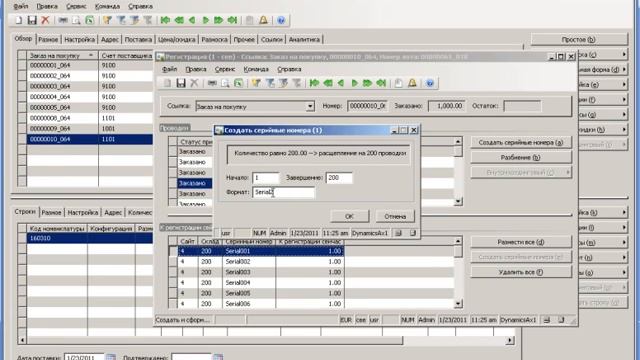Click Export to Excel icon in main toolbar
The image size is (640, 360).
coord(90,20)
